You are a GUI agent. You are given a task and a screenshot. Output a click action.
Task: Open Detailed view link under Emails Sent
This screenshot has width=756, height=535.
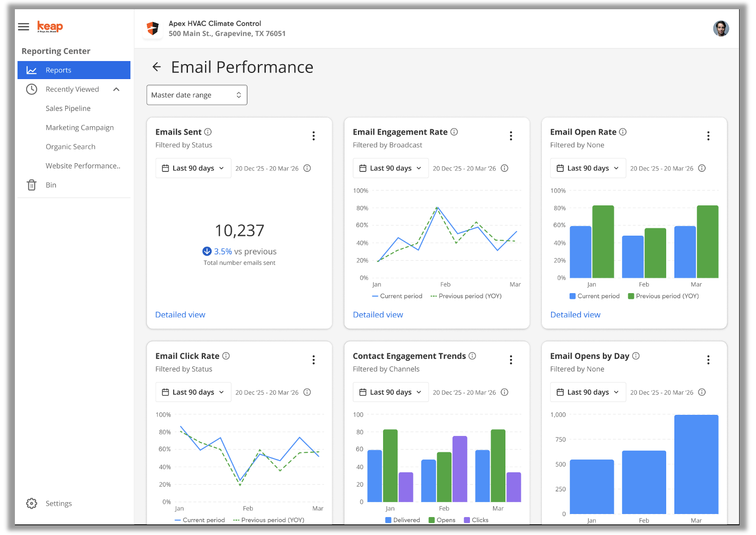tap(180, 315)
